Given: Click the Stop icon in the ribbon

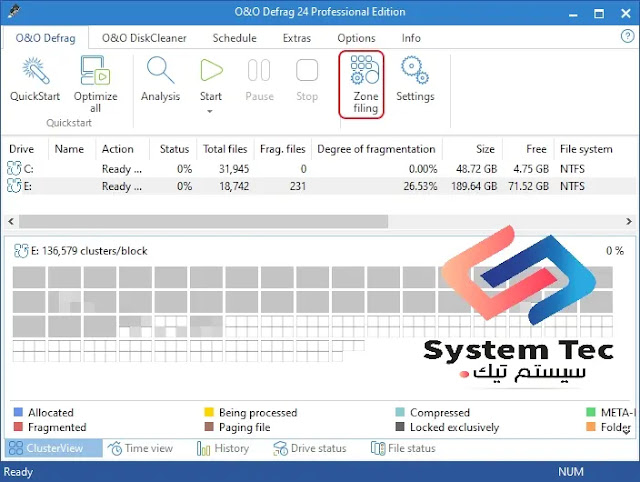Looking at the screenshot, I should tap(307, 70).
